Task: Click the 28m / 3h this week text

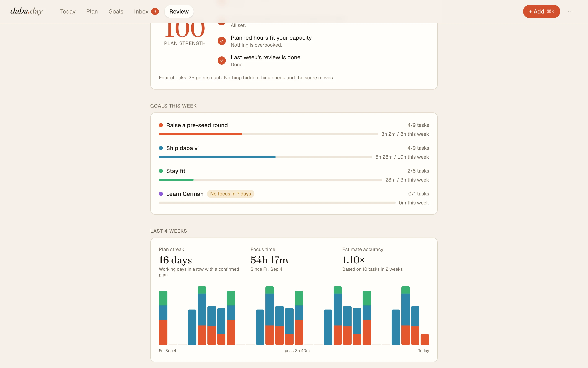Action: point(407,180)
